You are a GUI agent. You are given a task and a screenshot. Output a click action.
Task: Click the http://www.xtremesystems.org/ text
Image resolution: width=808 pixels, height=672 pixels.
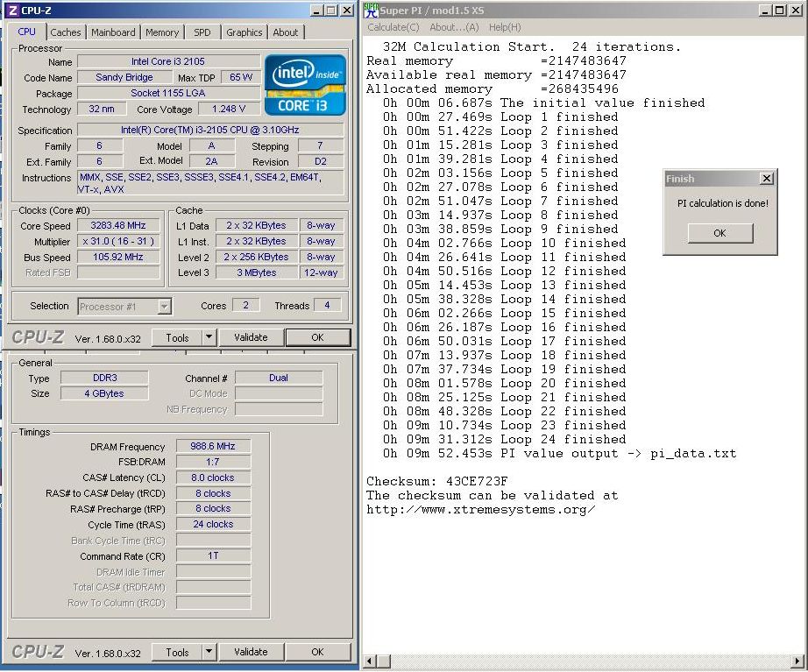coord(481,510)
